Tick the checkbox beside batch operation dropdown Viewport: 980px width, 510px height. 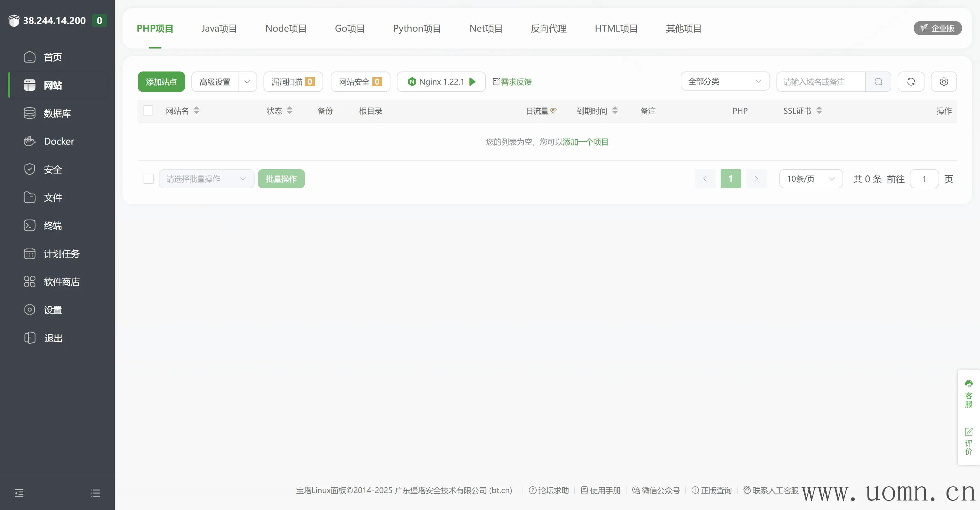pos(148,179)
